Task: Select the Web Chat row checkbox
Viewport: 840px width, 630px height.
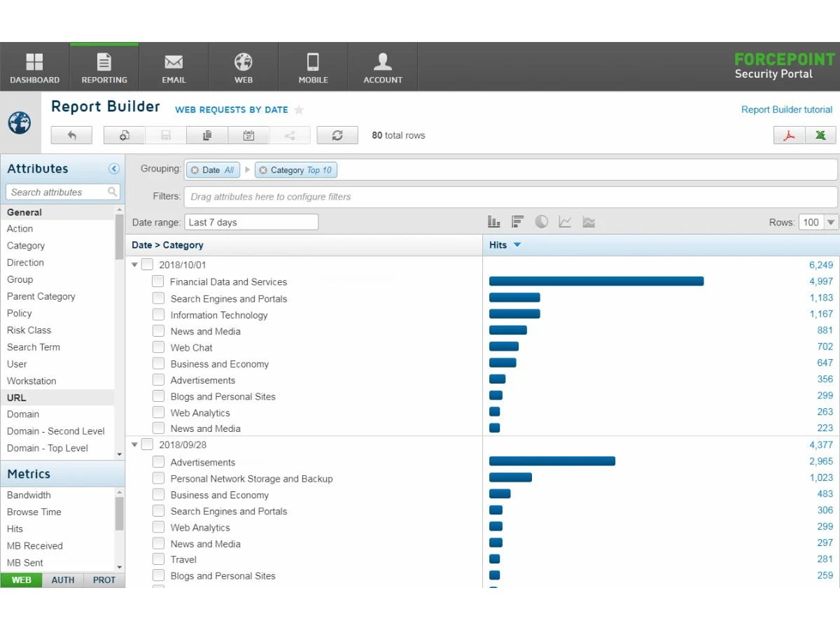Action: (158, 347)
